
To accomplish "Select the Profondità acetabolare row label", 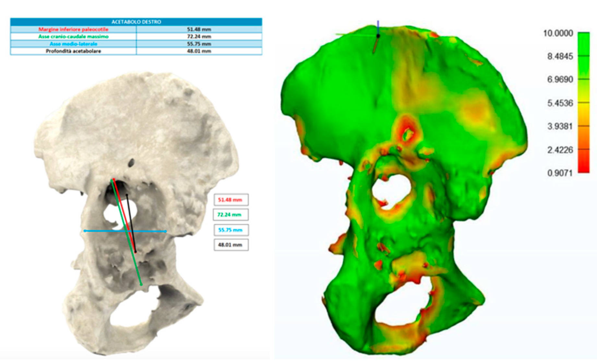I will coord(73,51).
